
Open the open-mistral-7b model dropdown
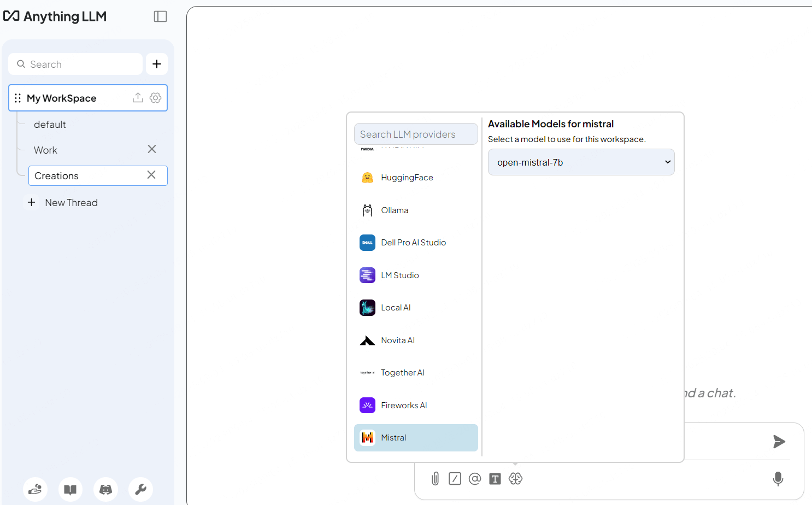[x=581, y=162]
